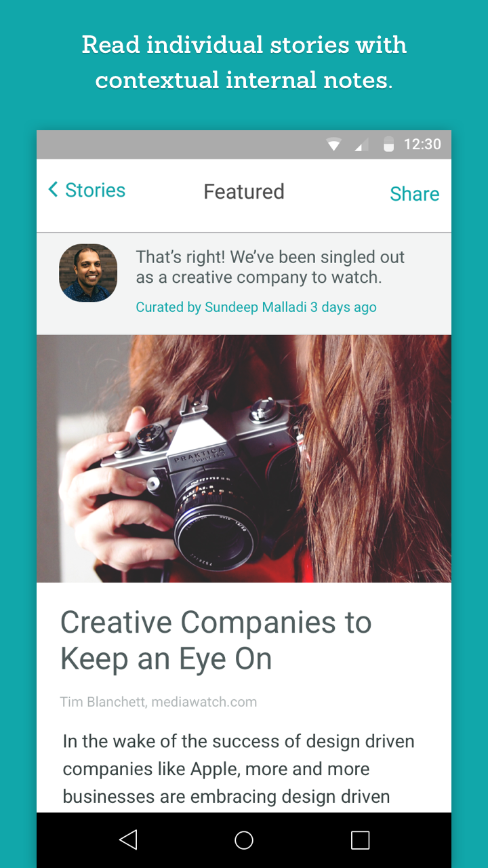Open Creative Companies to Keep an Eye On headline

pyautogui.click(x=216, y=640)
